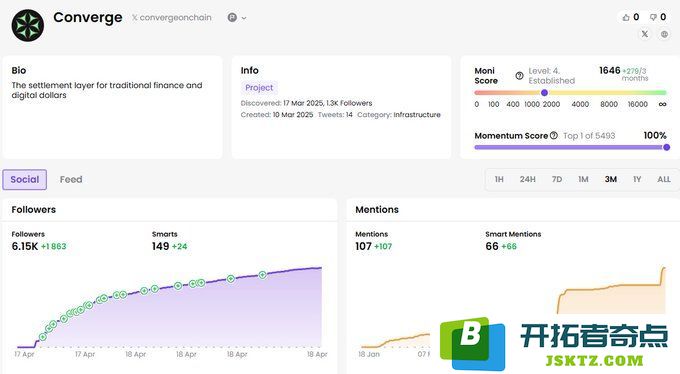
Task: Click the 'Created: 10 Mar 2025' text
Action: click(277, 115)
